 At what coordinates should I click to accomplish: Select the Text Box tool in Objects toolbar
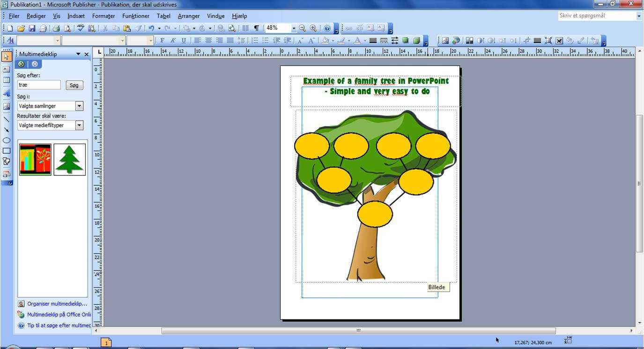coord(7,69)
